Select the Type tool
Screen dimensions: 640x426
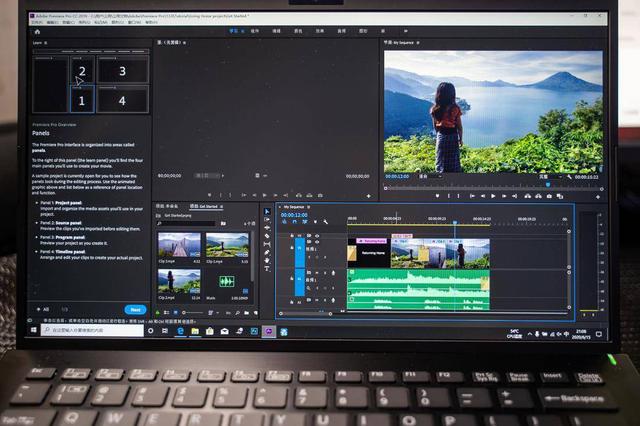click(x=267, y=269)
